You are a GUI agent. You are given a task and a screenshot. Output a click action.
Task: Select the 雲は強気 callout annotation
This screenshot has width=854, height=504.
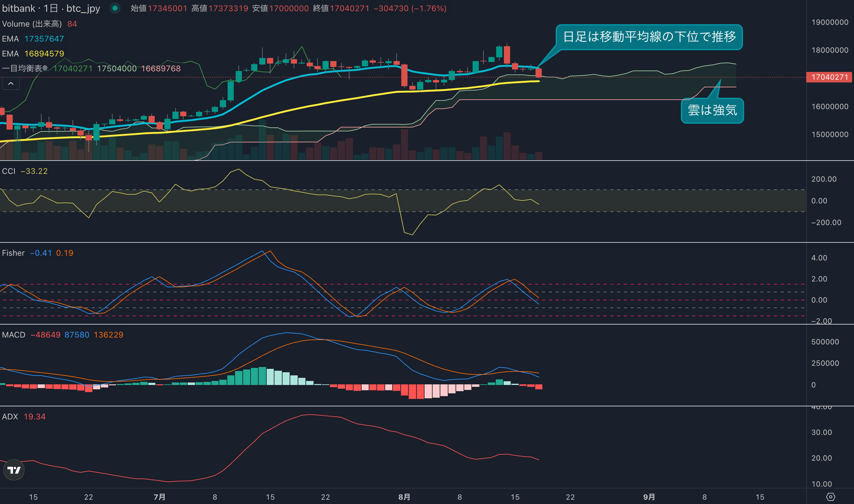(712, 110)
